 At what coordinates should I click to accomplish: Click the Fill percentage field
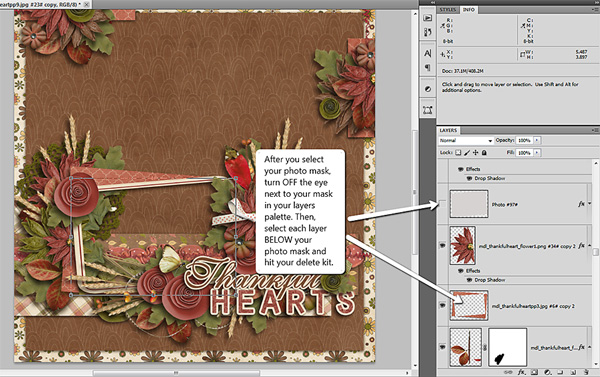[524, 152]
